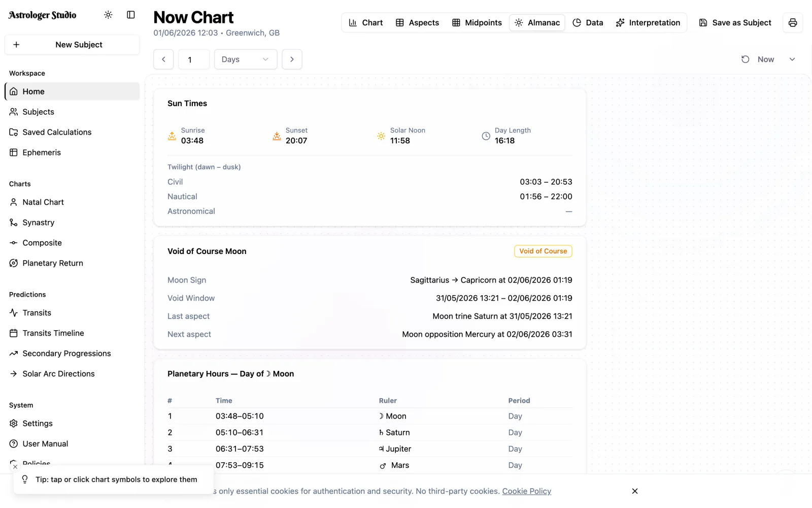Screen dimensions: 812x508
Task: Click the print icon button
Action: click(793, 23)
